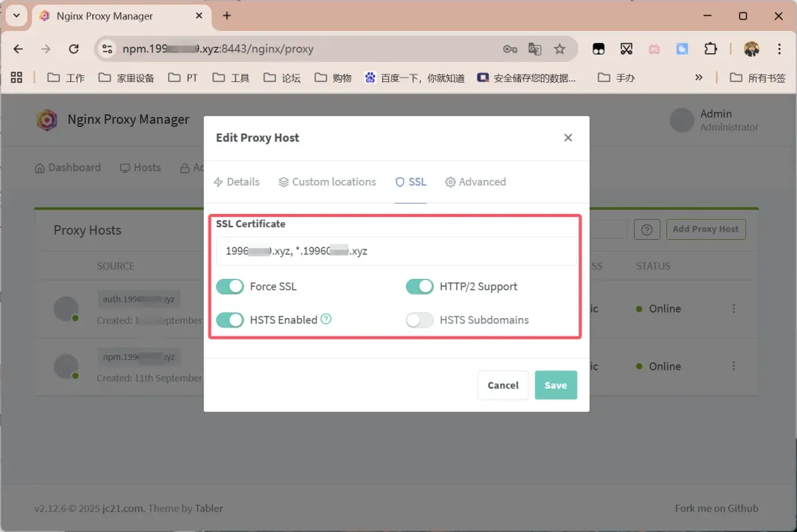
Task: Open actions menu for npm host row
Action: click(734, 366)
